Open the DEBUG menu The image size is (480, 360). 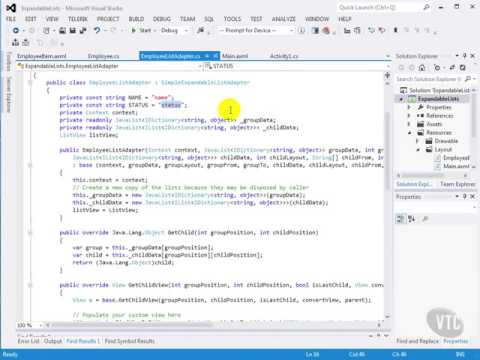pyautogui.click(x=162, y=19)
